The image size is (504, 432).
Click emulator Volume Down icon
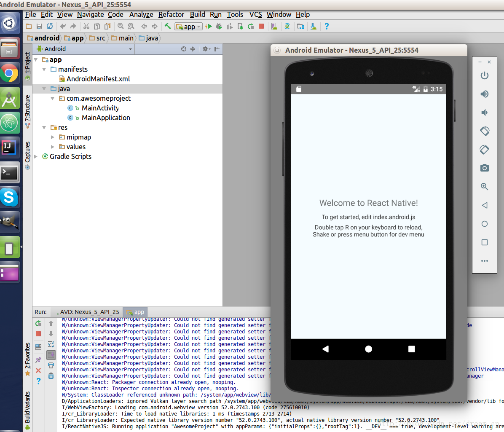click(484, 113)
